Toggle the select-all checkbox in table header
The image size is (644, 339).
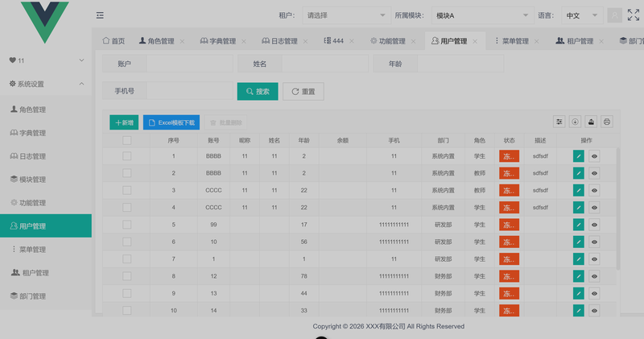click(x=127, y=141)
